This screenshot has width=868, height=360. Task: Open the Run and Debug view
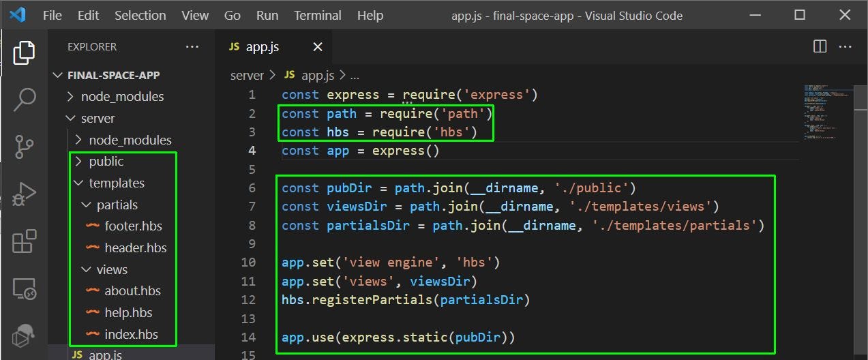click(24, 193)
